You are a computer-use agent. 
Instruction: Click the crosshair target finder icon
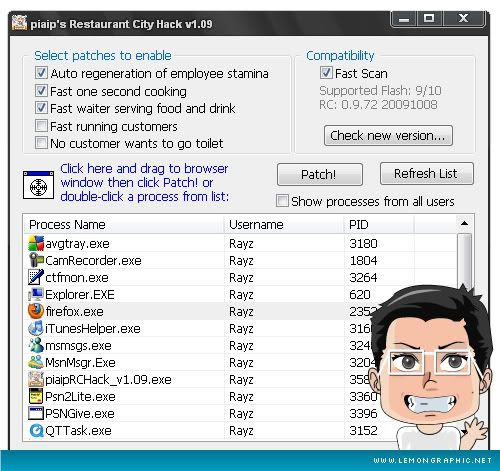[38, 185]
